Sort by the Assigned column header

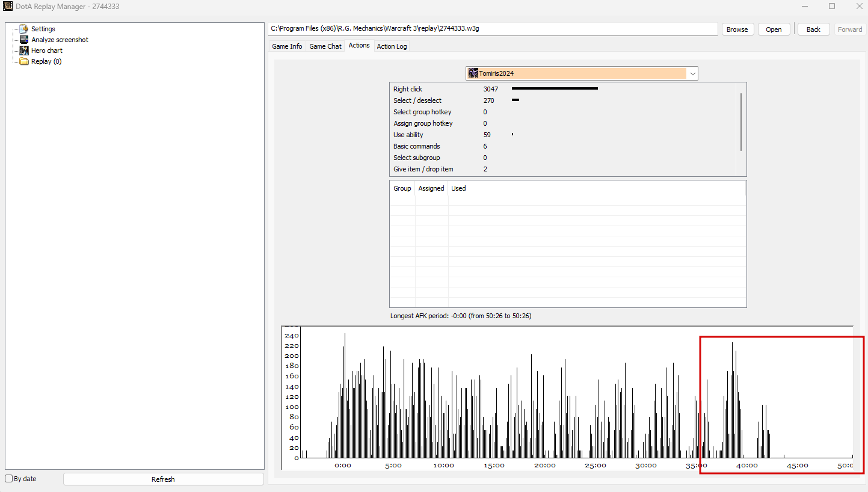[431, 188]
